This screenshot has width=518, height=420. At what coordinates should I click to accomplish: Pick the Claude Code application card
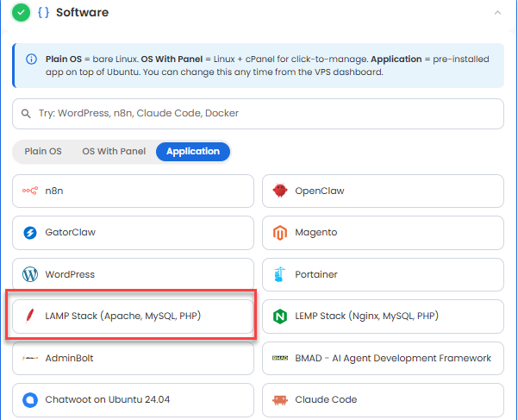pos(383,400)
